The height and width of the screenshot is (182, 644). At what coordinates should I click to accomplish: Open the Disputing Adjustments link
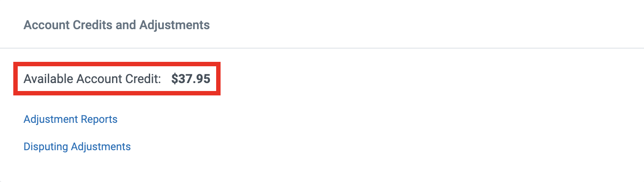[x=77, y=147]
